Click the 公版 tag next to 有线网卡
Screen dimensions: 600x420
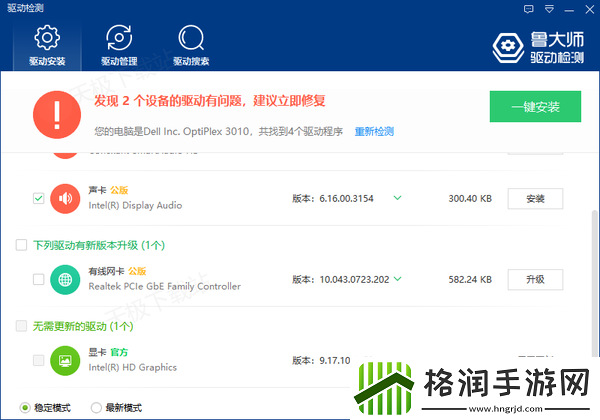(137, 271)
